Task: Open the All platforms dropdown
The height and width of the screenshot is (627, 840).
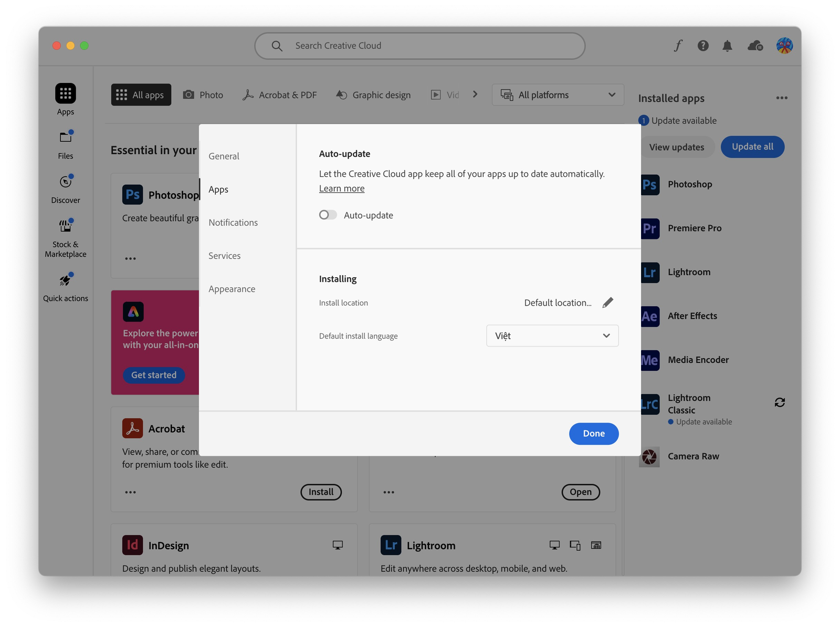Action: tap(558, 95)
